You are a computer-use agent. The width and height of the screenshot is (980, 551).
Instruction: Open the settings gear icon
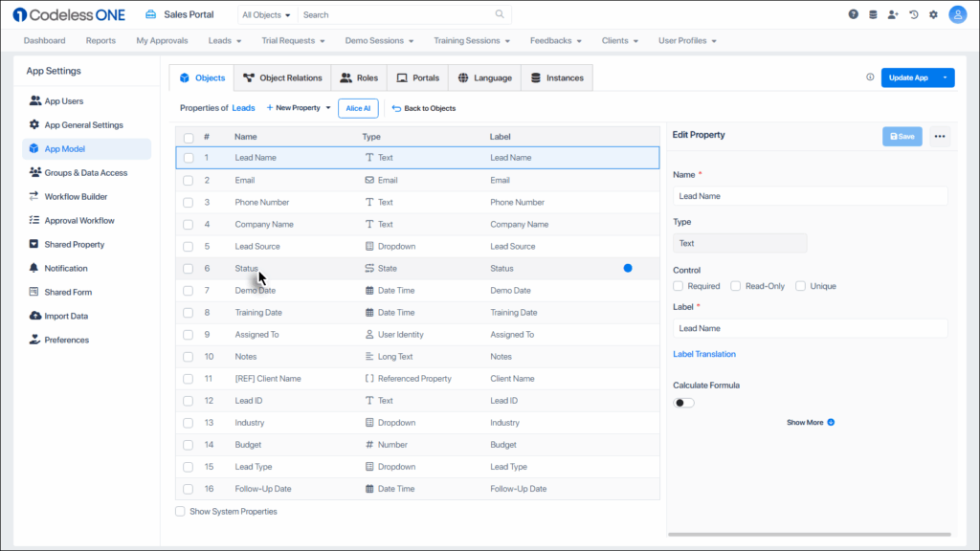tap(934, 13)
